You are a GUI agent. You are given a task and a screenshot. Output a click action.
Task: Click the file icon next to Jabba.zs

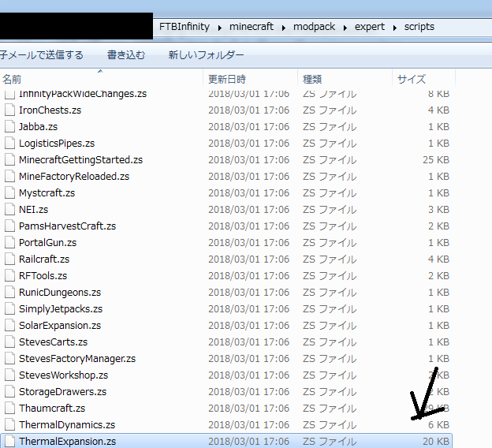(9, 126)
